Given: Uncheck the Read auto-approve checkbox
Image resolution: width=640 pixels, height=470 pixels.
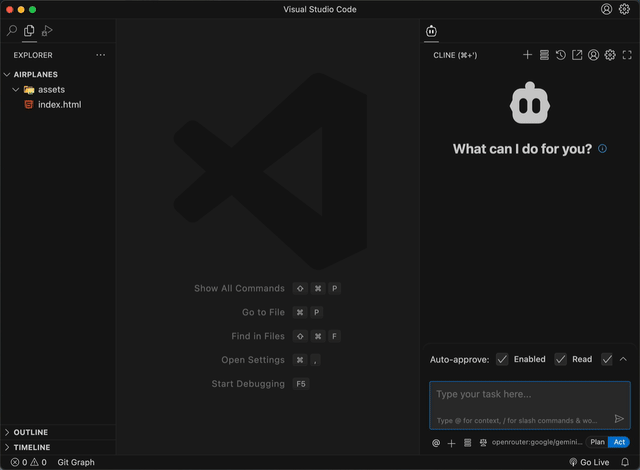Looking at the screenshot, I should 561,359.
